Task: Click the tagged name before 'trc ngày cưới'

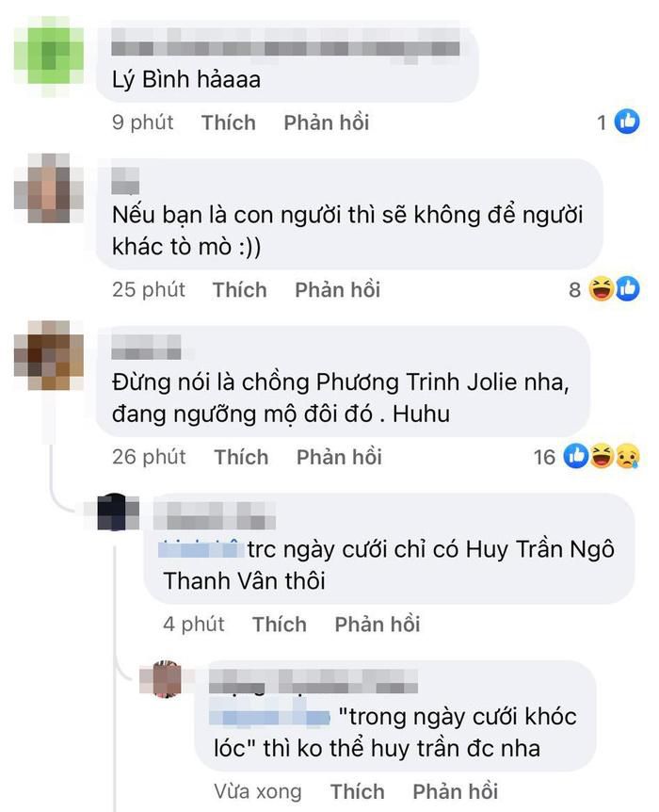Action: (x=201, y=549)
